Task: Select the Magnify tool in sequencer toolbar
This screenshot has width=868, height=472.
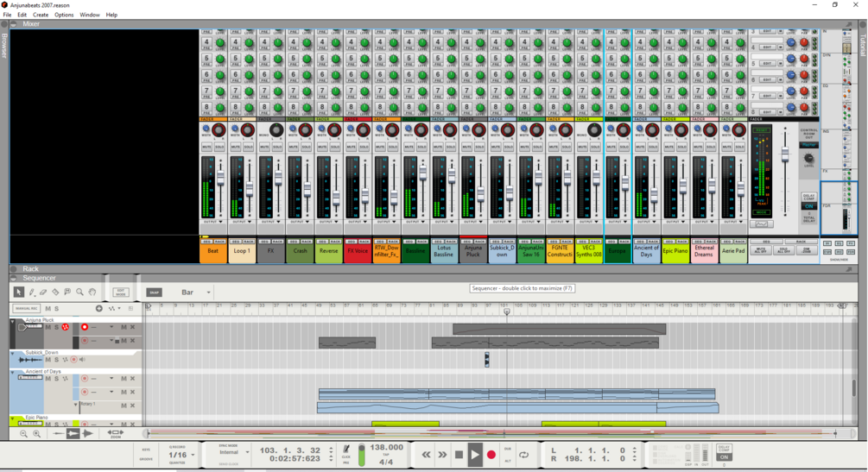Action: 79,292
